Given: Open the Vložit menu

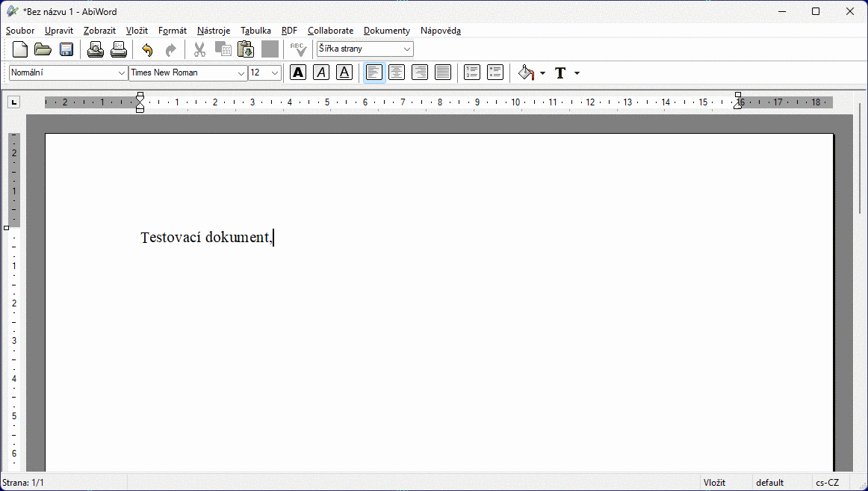Looking at the screenshot, I should (x=137, y=31).
